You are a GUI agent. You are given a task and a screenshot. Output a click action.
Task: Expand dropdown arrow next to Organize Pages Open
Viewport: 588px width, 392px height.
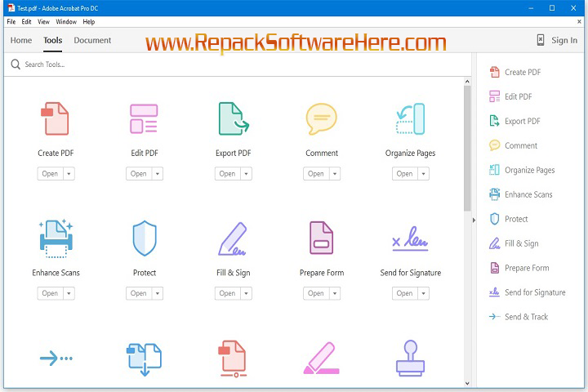[423, 174]
